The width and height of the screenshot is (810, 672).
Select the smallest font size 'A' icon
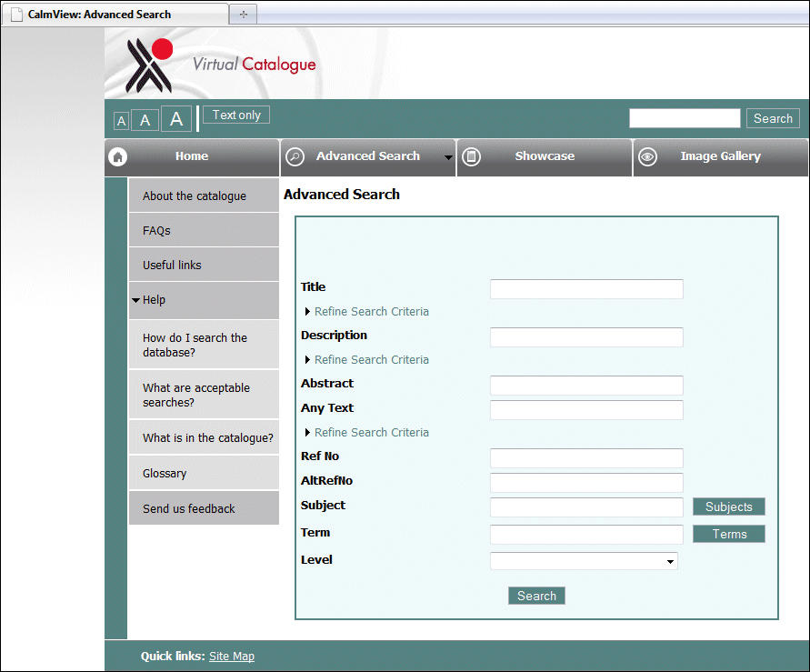(121, 120)
